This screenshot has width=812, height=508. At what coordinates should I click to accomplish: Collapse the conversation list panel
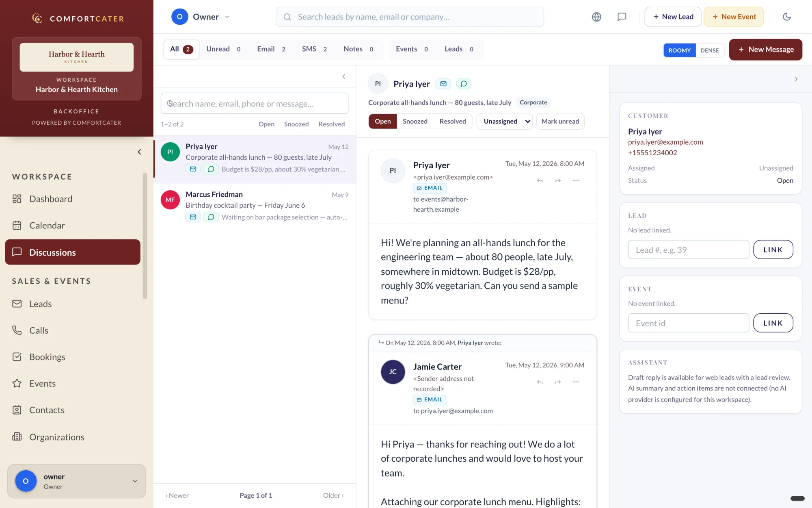[x=343, y=76]
